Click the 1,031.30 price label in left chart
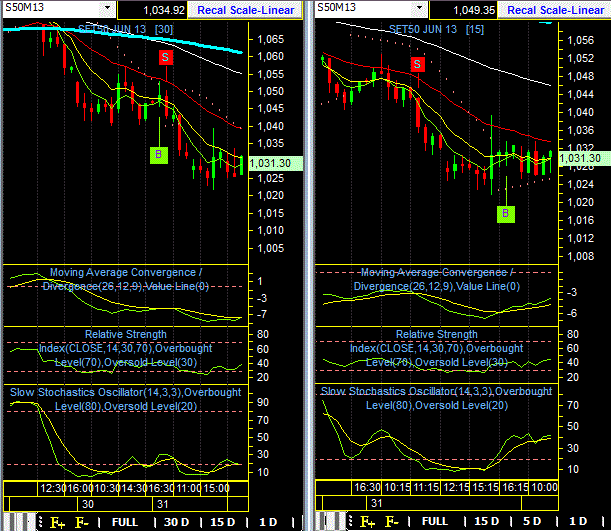Viewport: 611px width, 531px height. 275,163
